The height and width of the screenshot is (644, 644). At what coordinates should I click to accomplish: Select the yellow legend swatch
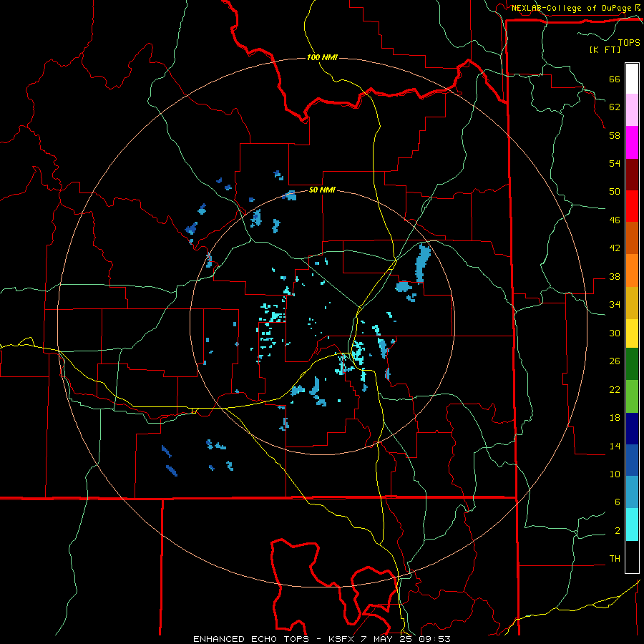[632, 333]
